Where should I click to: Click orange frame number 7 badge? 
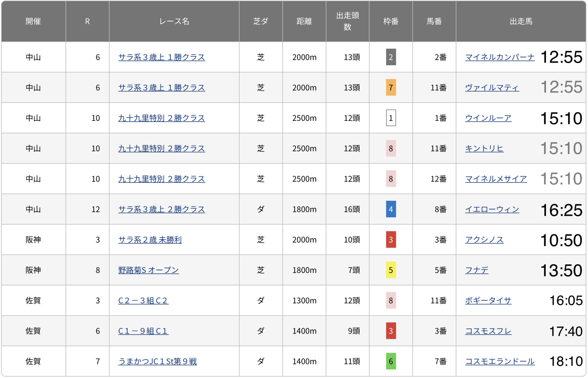coord(391,88)
